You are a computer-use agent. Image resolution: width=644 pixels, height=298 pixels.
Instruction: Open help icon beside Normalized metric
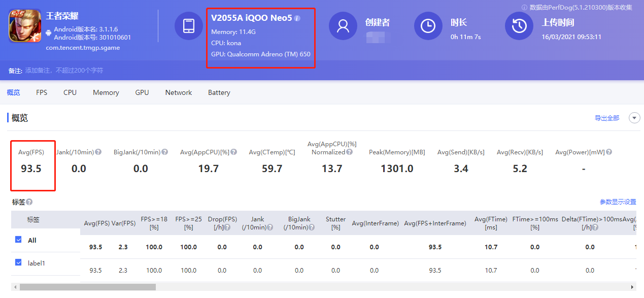click(349, 152)
